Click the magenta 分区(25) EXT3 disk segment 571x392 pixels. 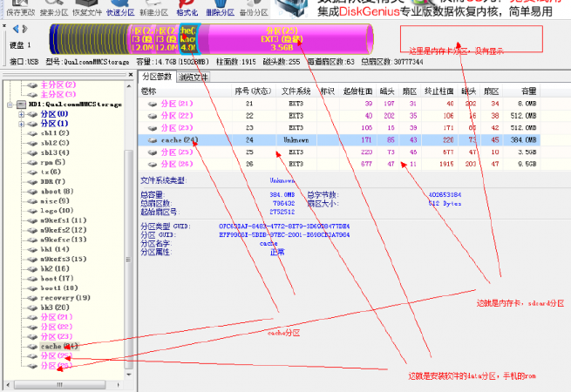coord(282,39)
